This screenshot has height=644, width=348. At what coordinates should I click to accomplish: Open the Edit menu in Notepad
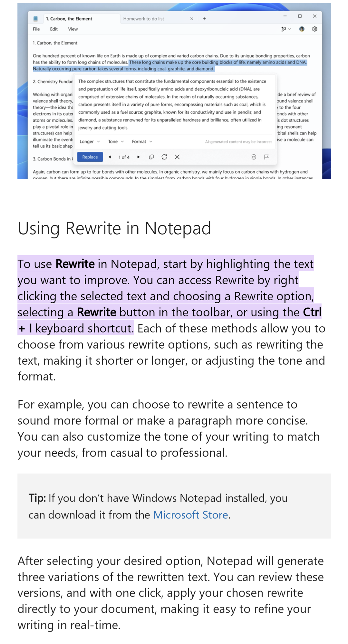[x=54, y=29]
